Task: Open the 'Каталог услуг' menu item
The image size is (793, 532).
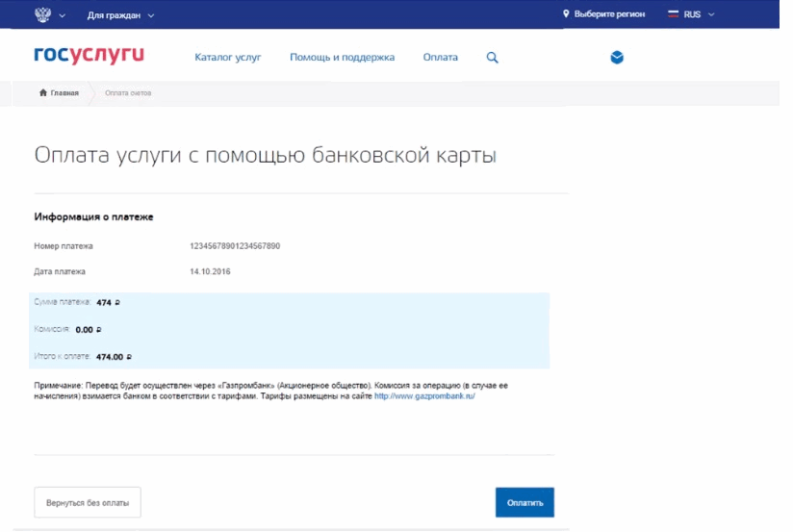Action: coord(227,58)
